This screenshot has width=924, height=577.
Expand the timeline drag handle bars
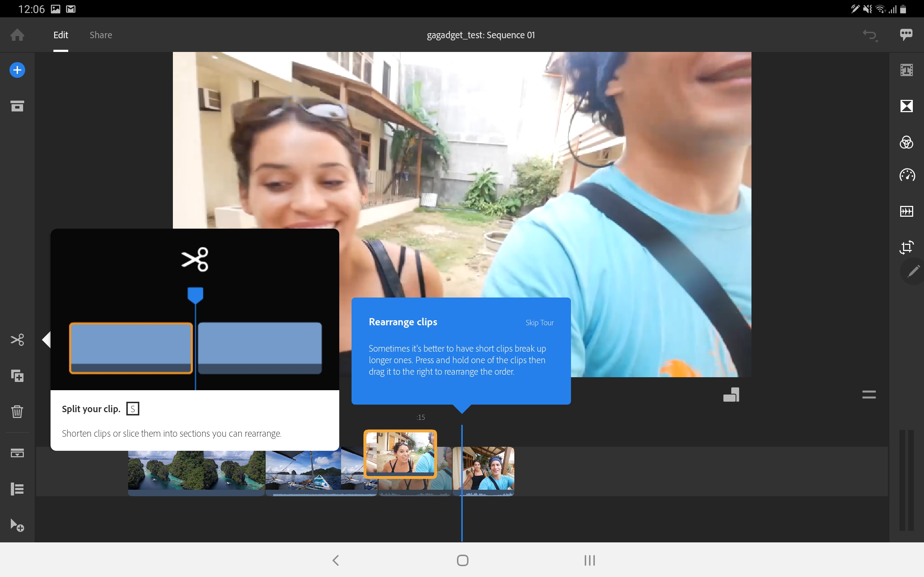[x=869, y=395]
